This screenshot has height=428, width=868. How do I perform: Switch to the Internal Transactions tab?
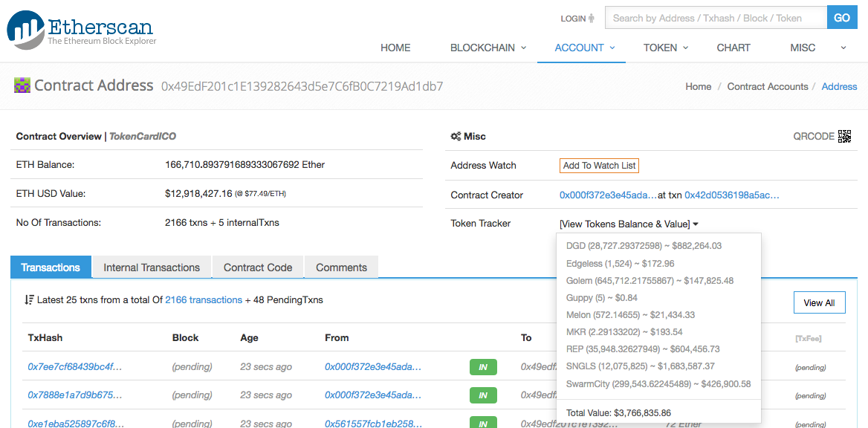[x=152, y=267]
